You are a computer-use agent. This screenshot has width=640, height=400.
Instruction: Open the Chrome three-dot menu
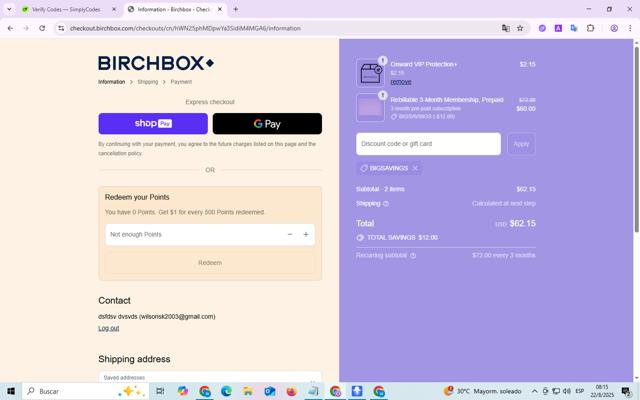coord(630,28)
